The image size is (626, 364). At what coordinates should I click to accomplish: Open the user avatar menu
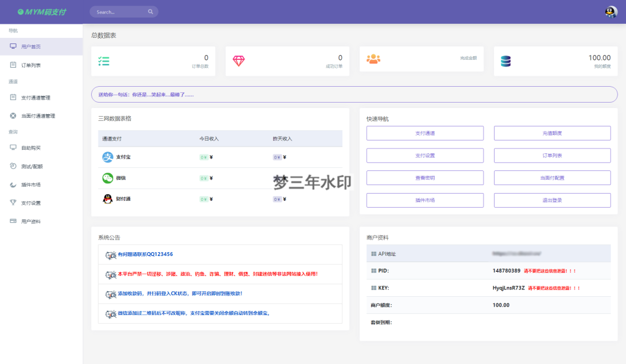(611, 12)
